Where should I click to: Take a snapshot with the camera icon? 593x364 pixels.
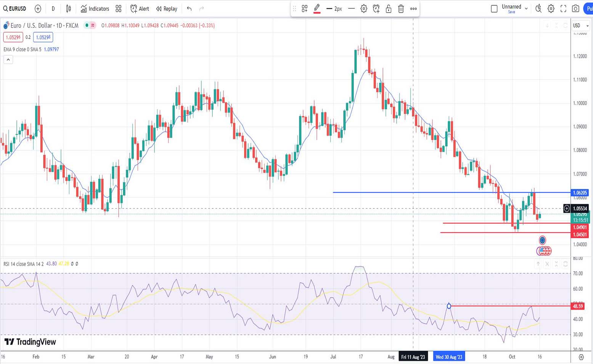click(x=576, y=8)
